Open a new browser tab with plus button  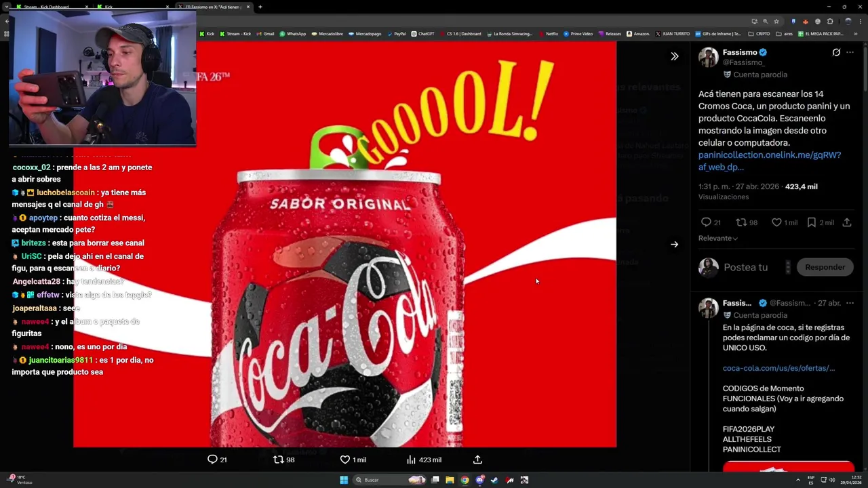tap(260, 7)
